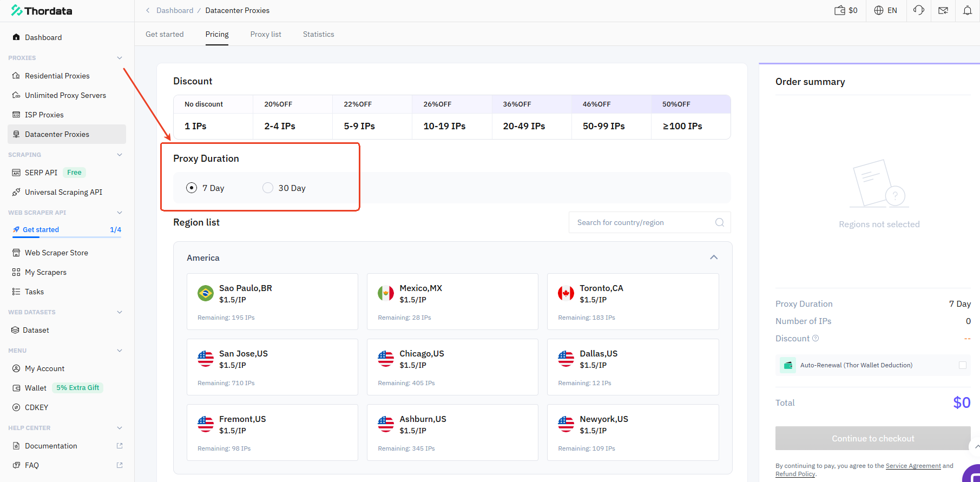Click the Residential Proxies sidebar icon
This screenshot has height=482, width=980.
[x=16, y=76]
